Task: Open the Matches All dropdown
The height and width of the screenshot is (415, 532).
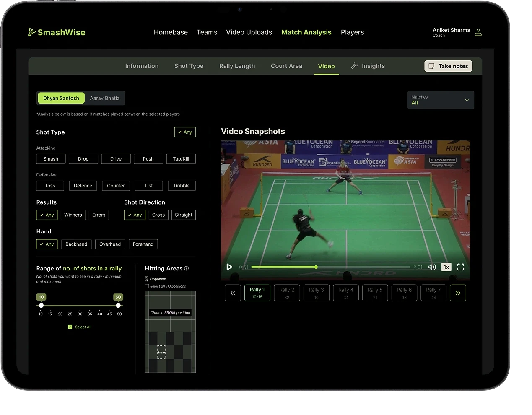Action: (441, 100)
